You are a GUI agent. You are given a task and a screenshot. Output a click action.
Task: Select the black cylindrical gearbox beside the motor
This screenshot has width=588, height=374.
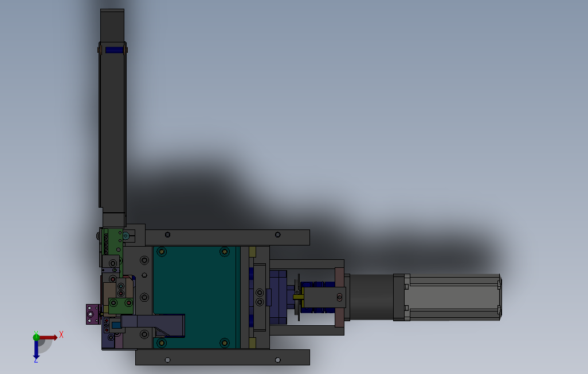[x=371, y=297]
